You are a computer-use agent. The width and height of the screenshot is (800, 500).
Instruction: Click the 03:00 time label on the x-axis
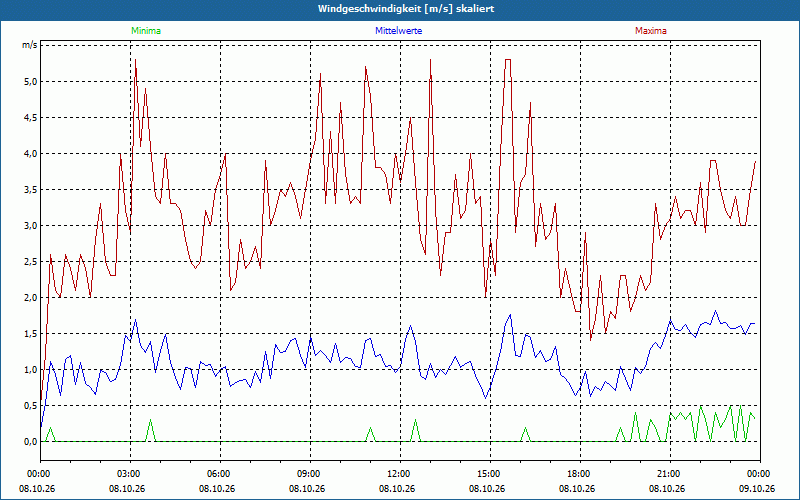point(130,474)
